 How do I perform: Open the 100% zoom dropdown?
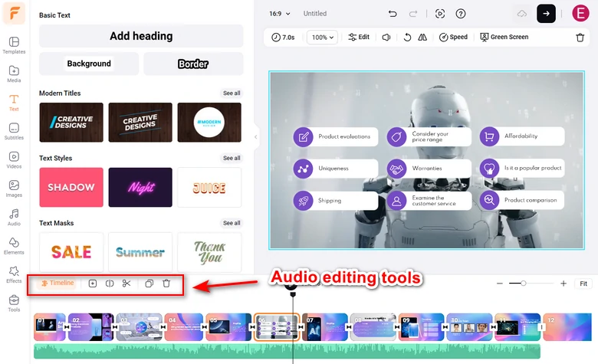(323, 38)
